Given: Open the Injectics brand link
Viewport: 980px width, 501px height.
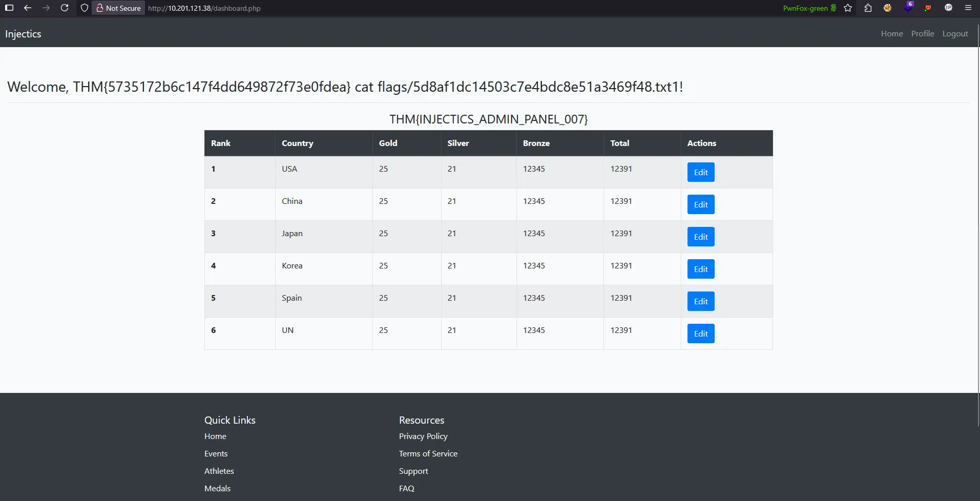Looking at the screenshot, I should point(23,34).
